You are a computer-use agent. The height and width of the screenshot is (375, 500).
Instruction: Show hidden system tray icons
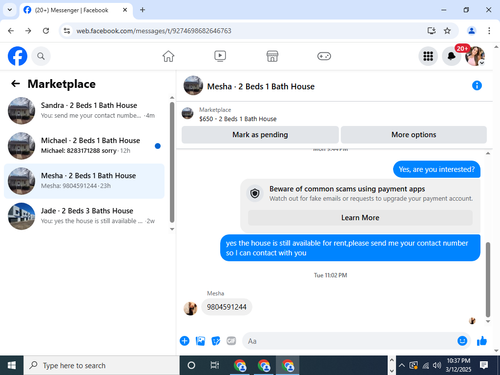402,365
